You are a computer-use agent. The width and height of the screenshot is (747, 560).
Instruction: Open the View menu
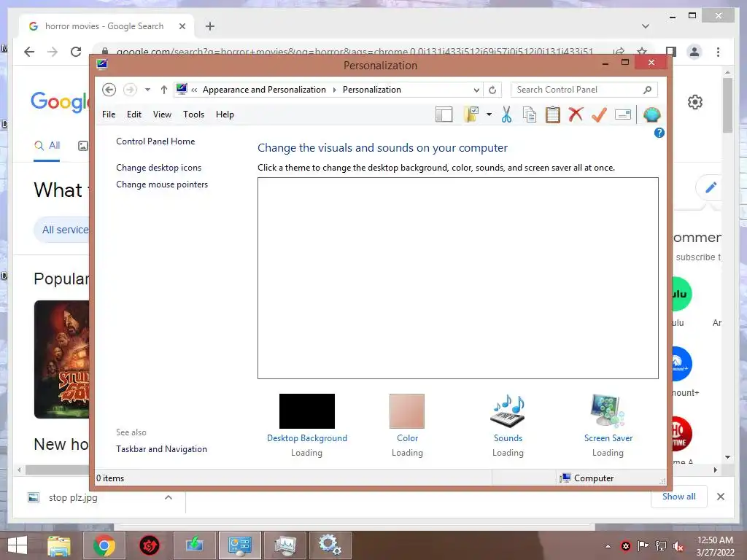pyautogui.click(x=162, y=114)
